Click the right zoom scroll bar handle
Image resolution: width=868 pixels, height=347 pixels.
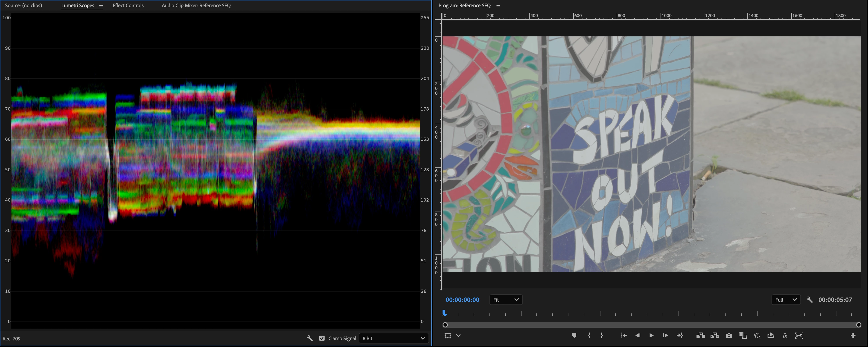[859, 325]
